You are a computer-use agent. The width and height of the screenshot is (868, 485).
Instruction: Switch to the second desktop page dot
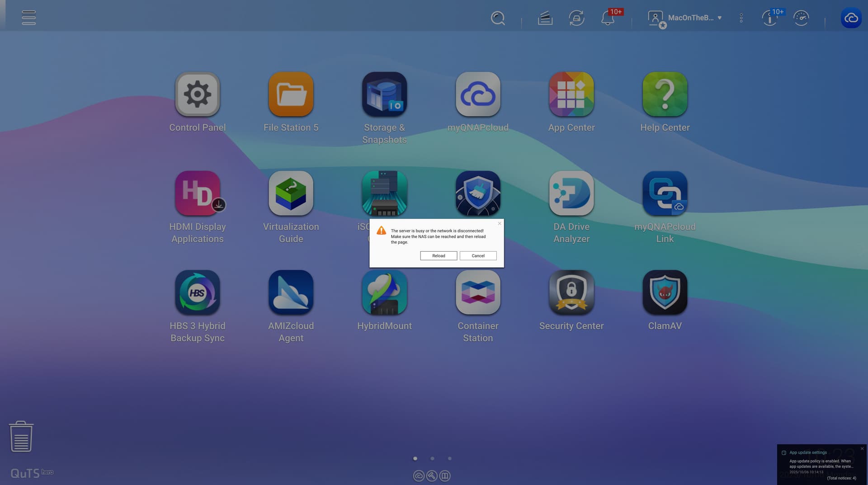[432, 458]
